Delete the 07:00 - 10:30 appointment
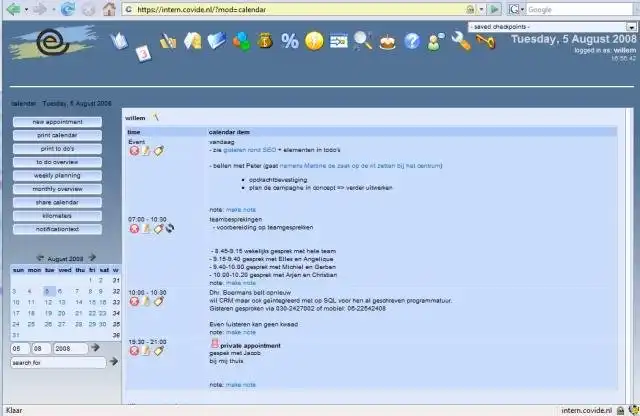640x416 pixels. [x=134, y=229]
